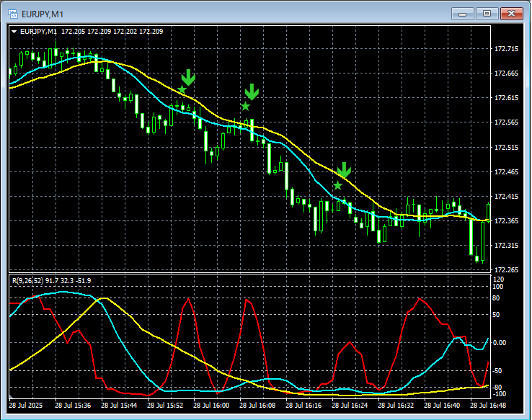Select the first green star marker
Image resolution: width=532 pixels, height=420 pixels.
point(182,90)
